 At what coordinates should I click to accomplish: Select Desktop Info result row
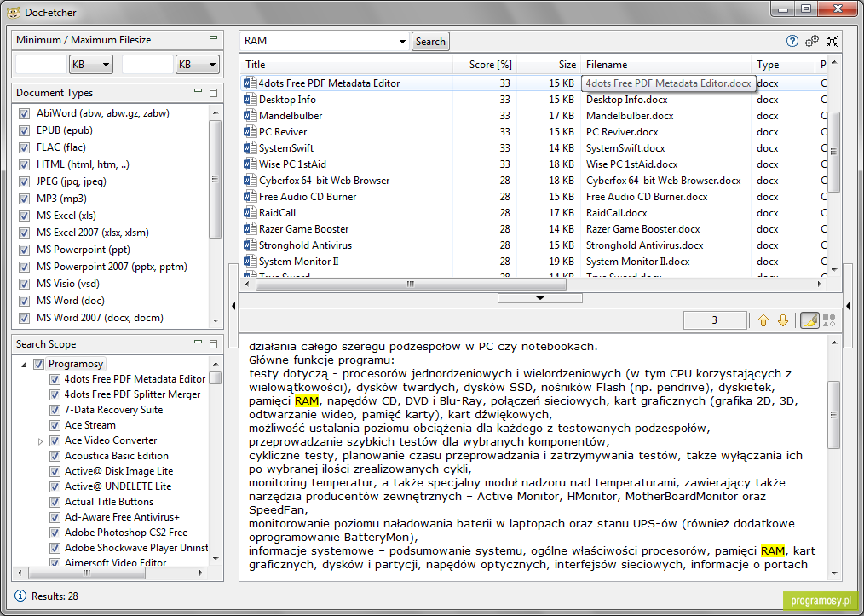[533, 100]
